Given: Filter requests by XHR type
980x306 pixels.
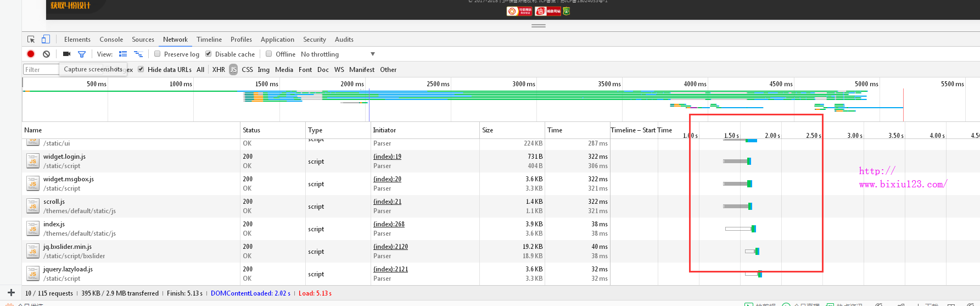Looking at the screenshot, I should point(219,70).
